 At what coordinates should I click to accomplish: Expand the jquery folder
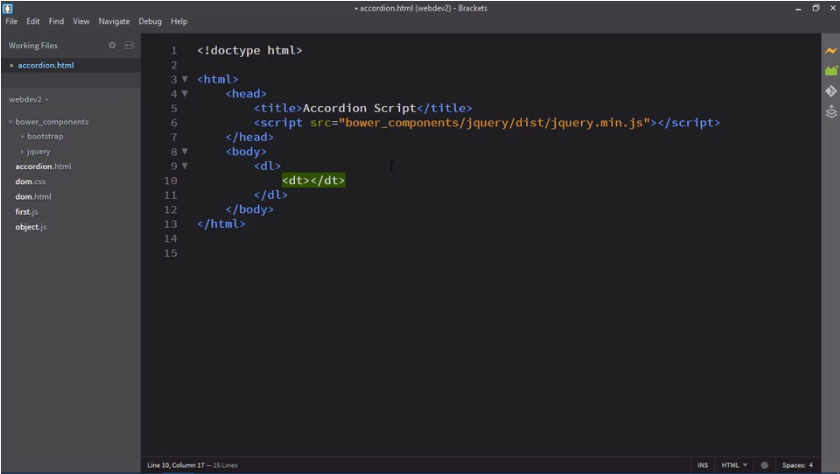pos(22,152)
